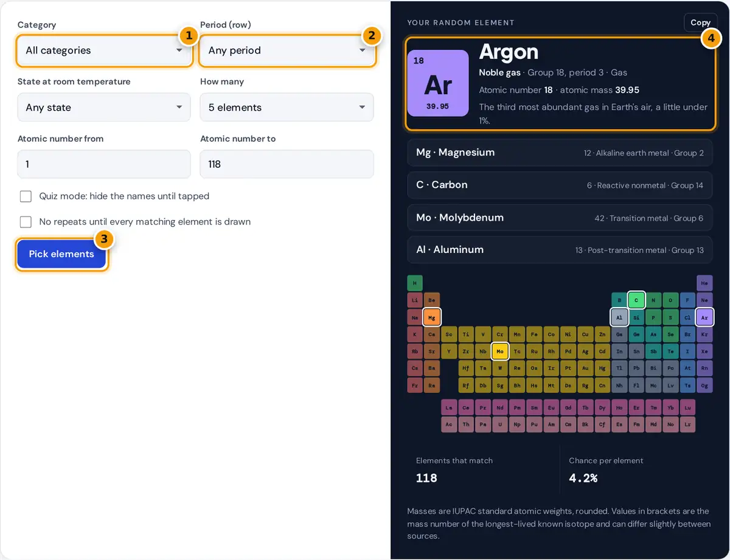The width and height of the screenshot is (730, 560).
Task: Click the Fe cell in the periodic table
Action: [534, 334]
